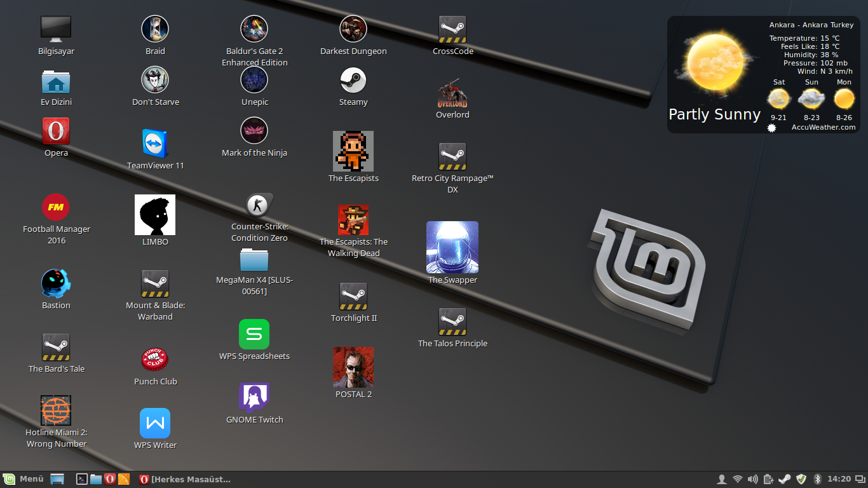Click the window list applet icon
The image size is (868, 488).
860,479
